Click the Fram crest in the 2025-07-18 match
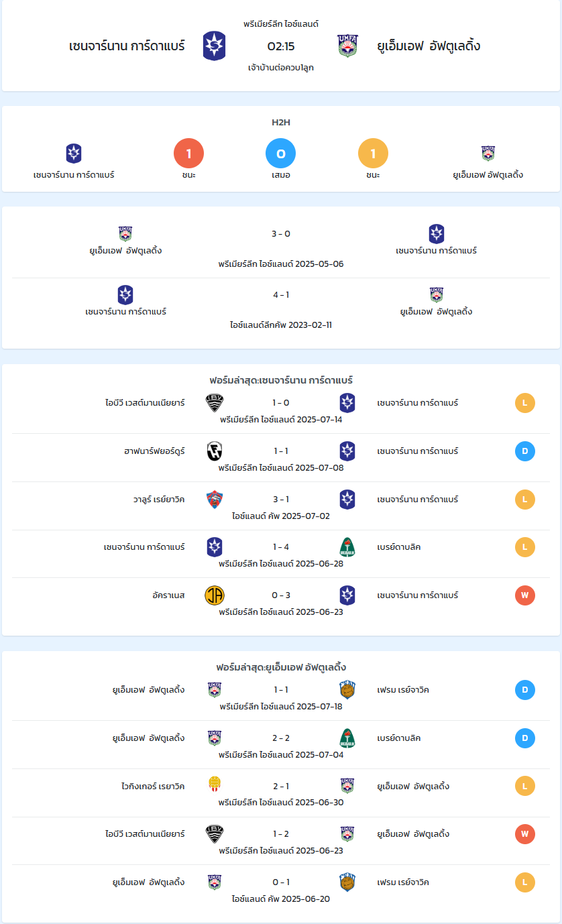The width and height of the screenshot is (562, 924). click(347, 690)
